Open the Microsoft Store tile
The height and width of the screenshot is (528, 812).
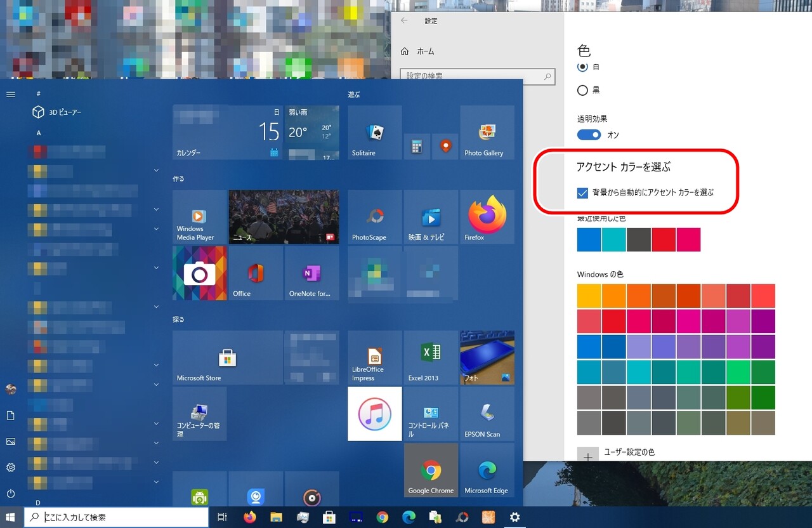point(228,358)
